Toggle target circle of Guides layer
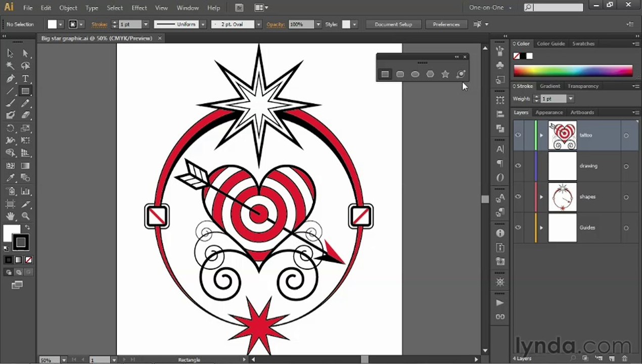Image resolution: width=642 pixels, height=364 pixels. (x=626, y=228)
